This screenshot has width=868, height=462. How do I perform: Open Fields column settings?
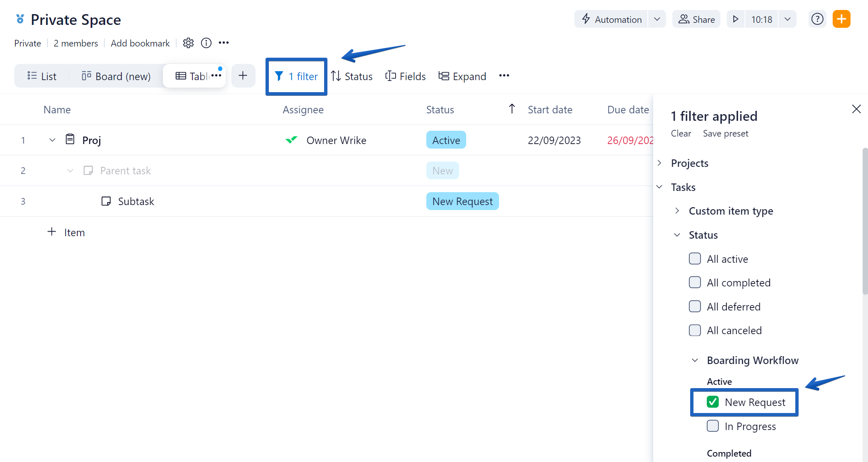click(x=406, y=76)
